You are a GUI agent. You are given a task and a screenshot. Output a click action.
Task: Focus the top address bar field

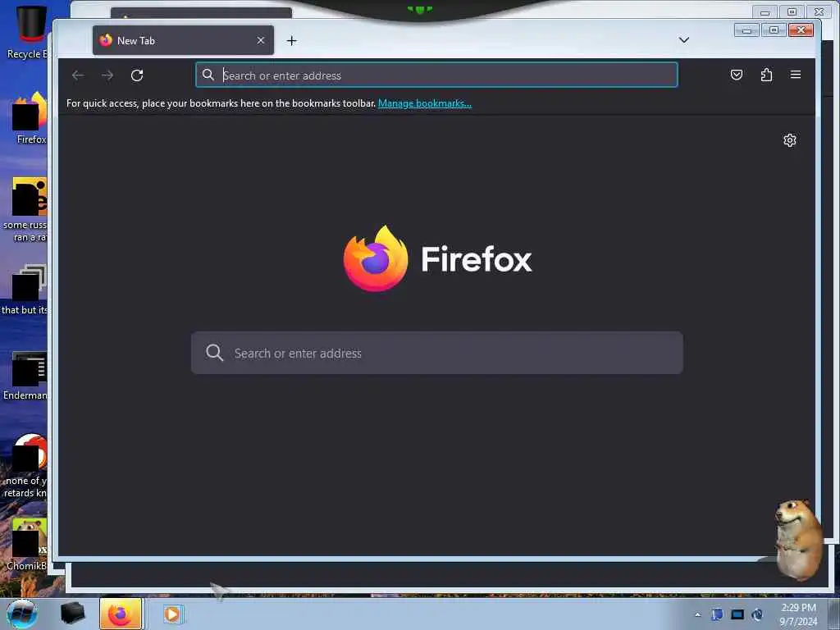tap(436, 75)
